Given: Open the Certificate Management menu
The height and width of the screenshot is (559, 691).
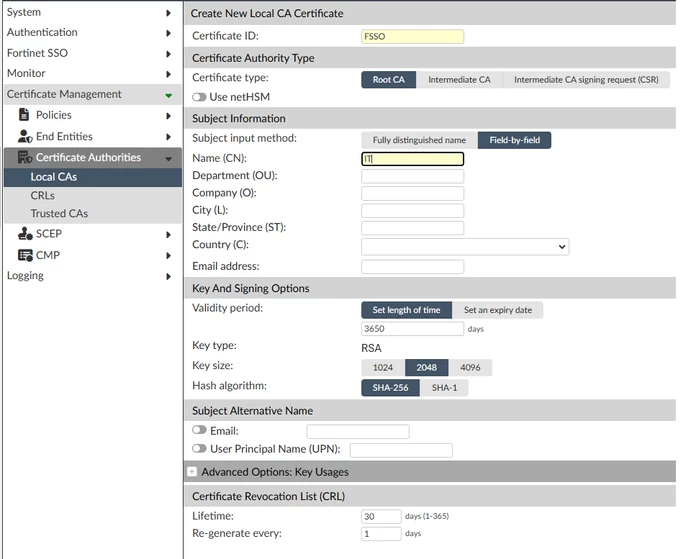Looking at the screenshot, I should click(93, 94).
